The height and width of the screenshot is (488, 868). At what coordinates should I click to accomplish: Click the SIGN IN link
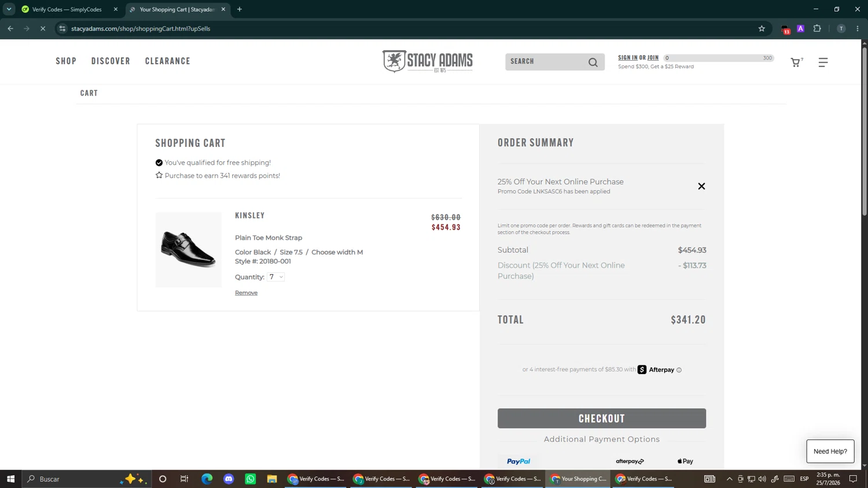(x=628, y=58)
